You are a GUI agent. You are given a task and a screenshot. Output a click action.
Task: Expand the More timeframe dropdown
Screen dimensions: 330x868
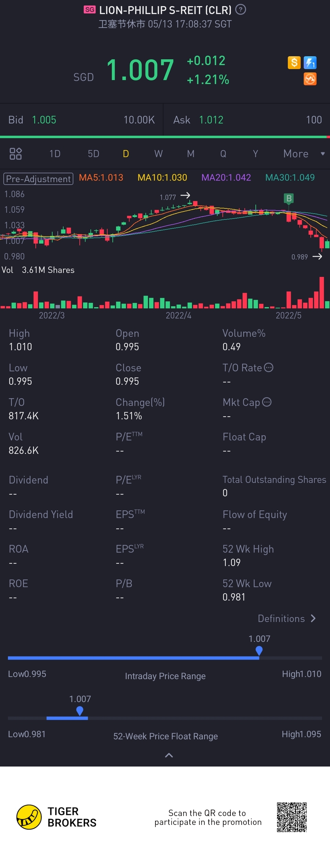coord(303,154)
